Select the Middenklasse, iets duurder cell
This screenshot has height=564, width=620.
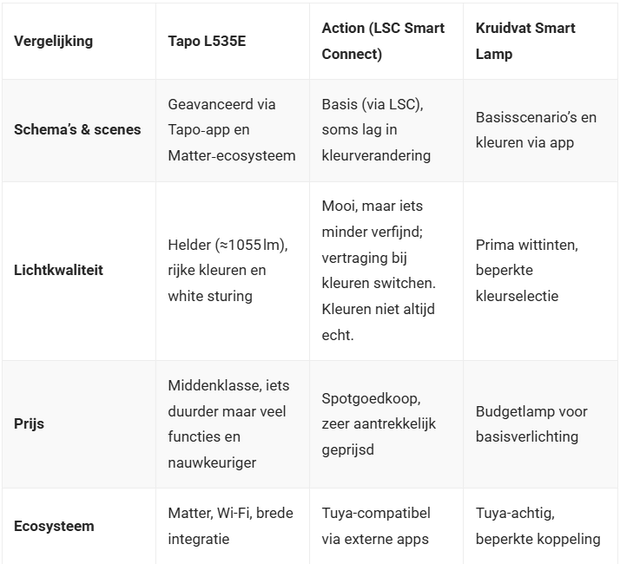coord(229,423)
